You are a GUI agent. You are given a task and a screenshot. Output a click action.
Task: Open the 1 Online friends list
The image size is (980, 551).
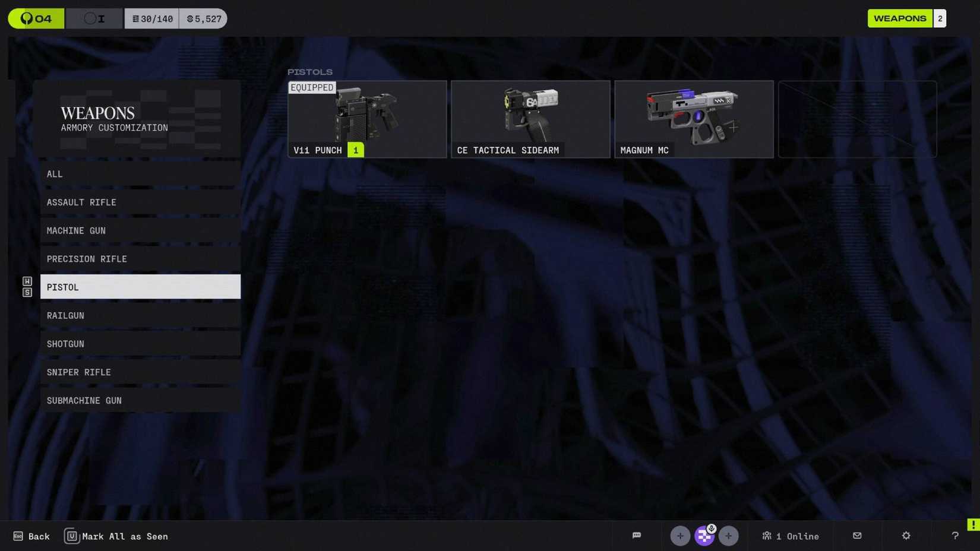tap(791, 536)
